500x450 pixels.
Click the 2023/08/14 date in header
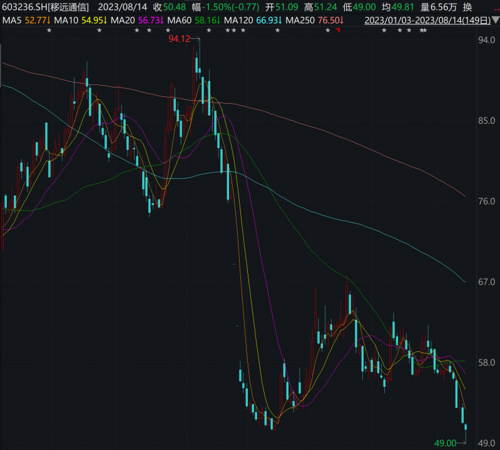point(122,7)
